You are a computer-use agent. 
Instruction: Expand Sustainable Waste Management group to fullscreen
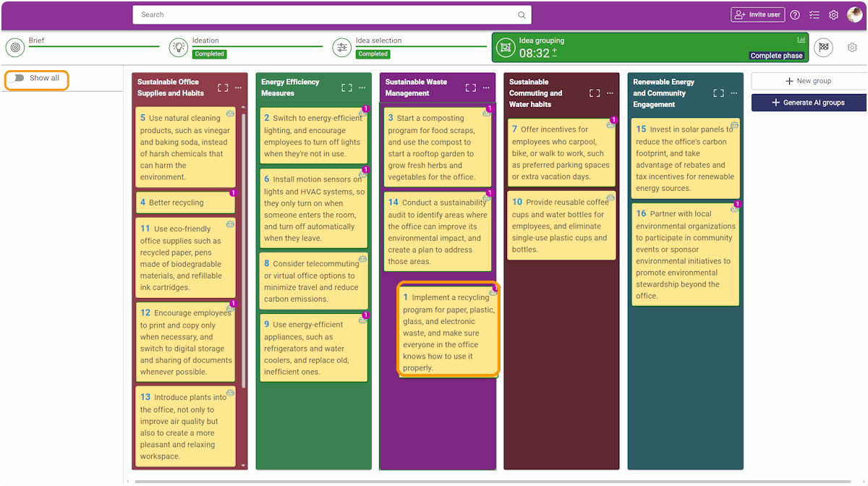coord(471,88)
